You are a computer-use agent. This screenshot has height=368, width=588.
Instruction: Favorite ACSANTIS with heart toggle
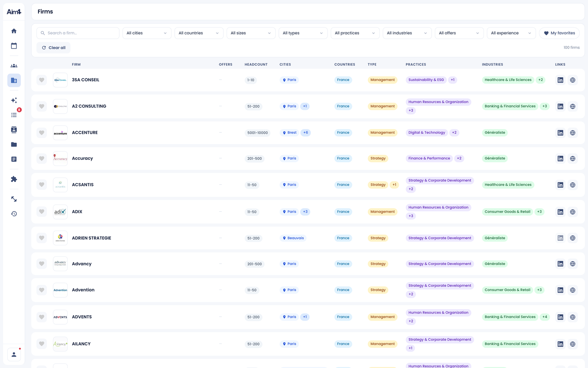(42, 185)
